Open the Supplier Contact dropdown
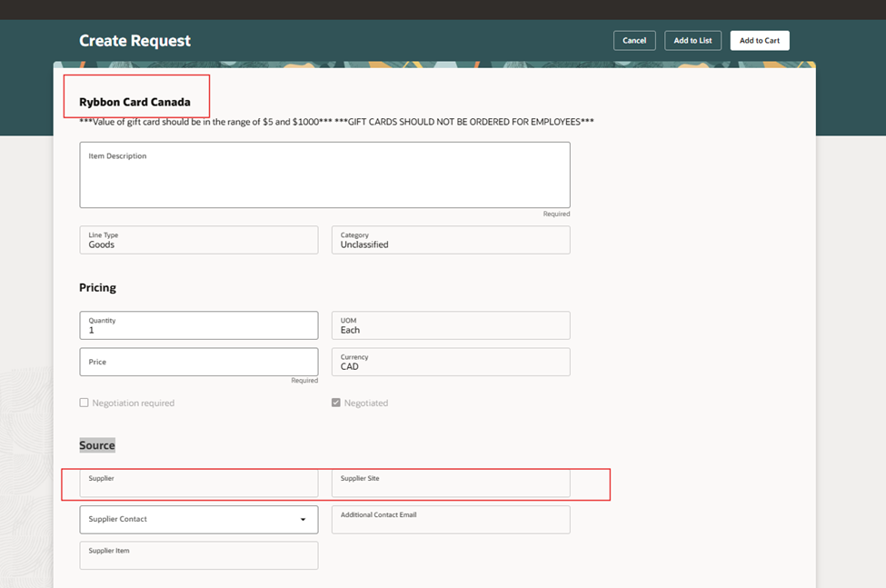The height and width of the screenshot is (588, 886). [x=199, y=520]
